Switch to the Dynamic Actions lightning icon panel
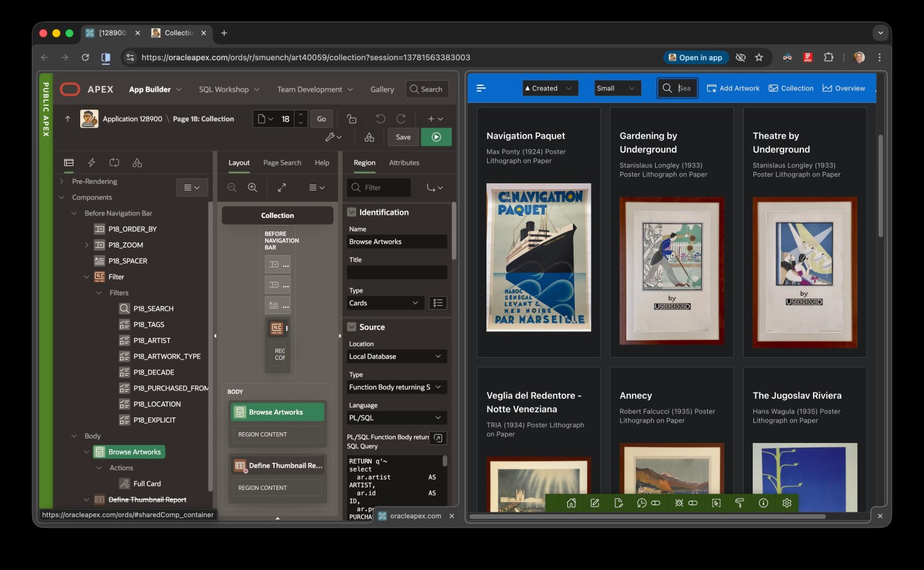924x570 pixels. tap(91, 163)
